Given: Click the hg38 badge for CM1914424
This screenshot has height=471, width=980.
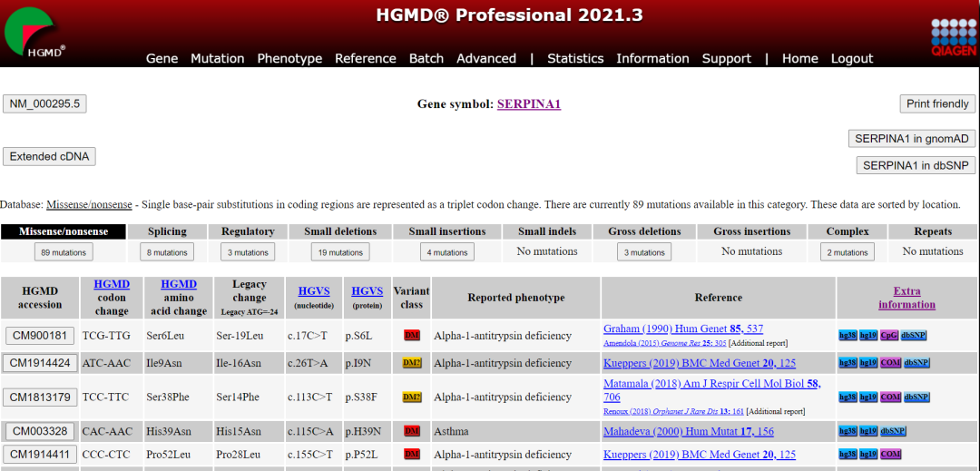Looking at the screenshot, I should coord(847,362).
